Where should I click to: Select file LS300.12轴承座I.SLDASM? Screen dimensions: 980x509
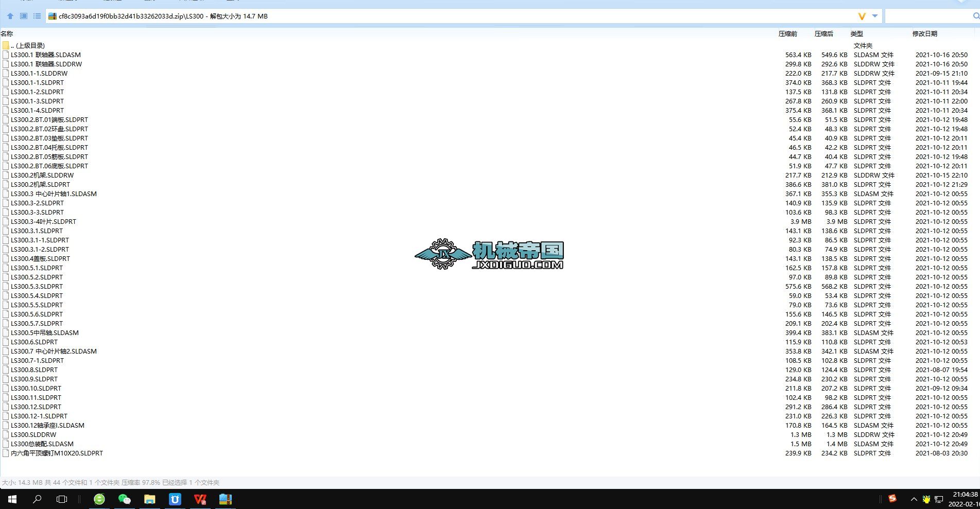[47, 425]
